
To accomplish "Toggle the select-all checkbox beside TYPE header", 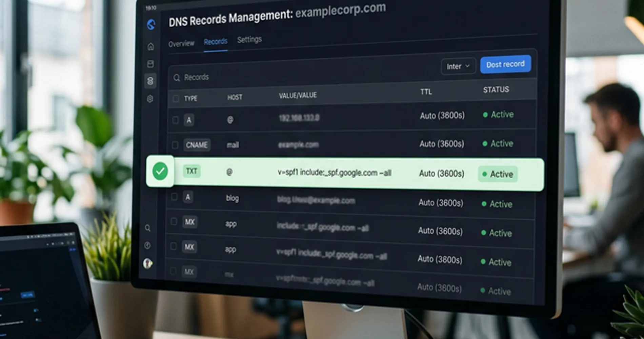I will [x=176, y=99].
